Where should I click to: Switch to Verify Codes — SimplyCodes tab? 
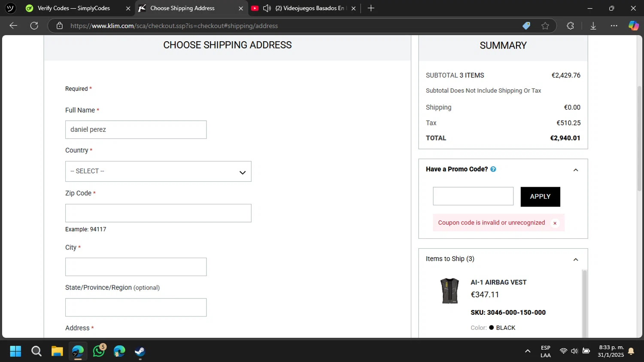click(74, 8)
